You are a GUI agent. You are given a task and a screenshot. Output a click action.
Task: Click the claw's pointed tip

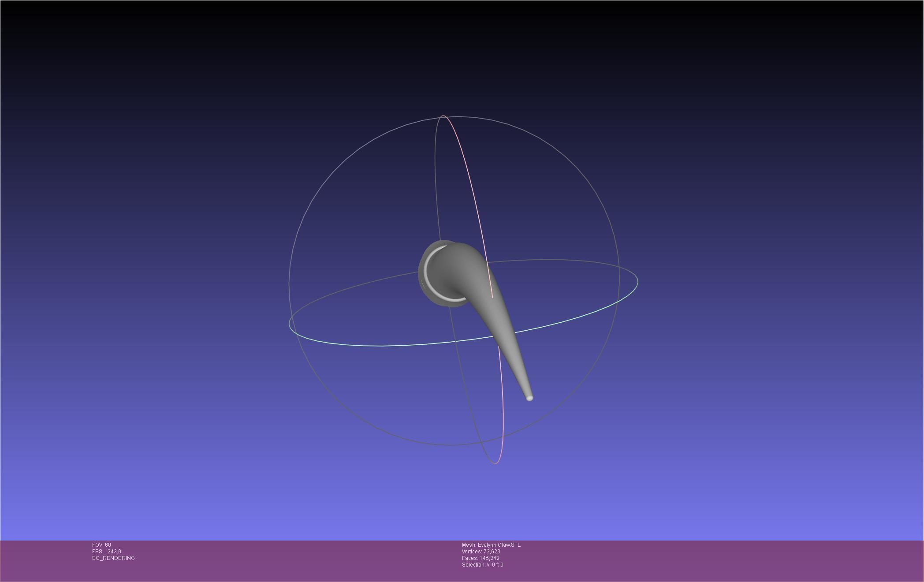(x=530, y=398)
